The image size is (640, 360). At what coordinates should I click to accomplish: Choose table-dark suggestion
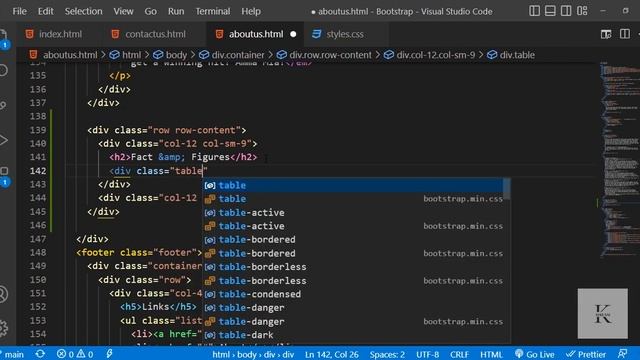353,335
